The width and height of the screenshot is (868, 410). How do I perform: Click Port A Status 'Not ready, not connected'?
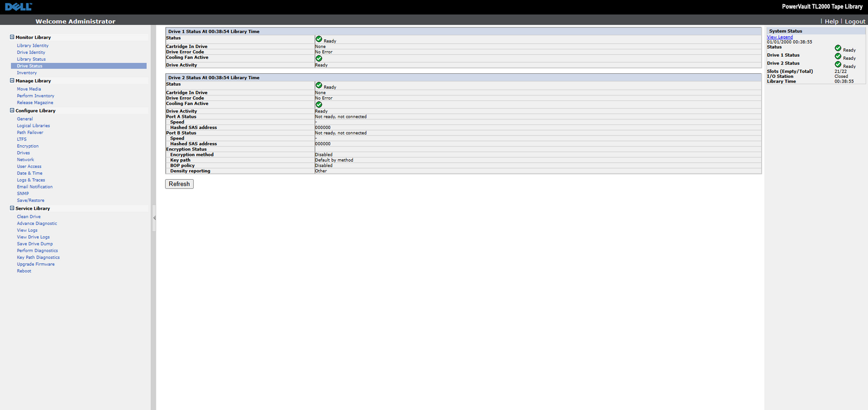point(341,117)
